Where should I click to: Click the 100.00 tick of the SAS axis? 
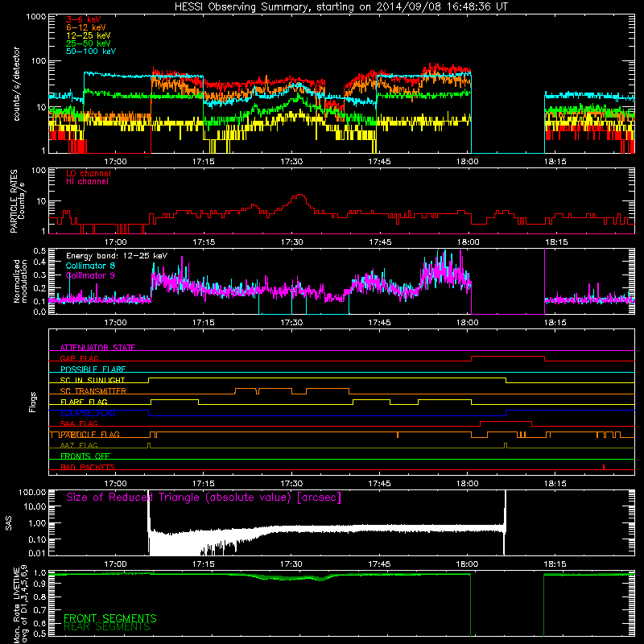[32, 492]
